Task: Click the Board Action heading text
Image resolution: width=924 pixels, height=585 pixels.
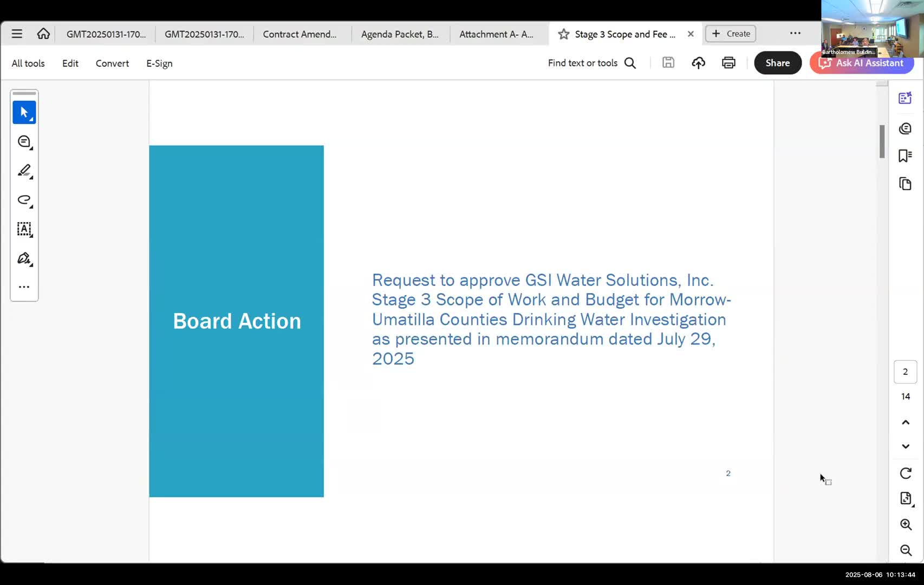Action: pos(237,321)
